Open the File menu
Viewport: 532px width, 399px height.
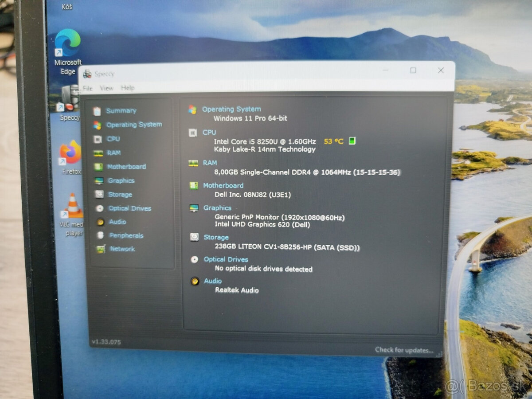point(88,88)
